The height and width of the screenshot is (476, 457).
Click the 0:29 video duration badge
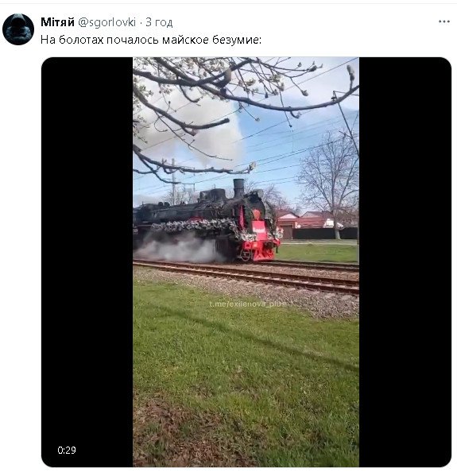click(x=67, y=450)
